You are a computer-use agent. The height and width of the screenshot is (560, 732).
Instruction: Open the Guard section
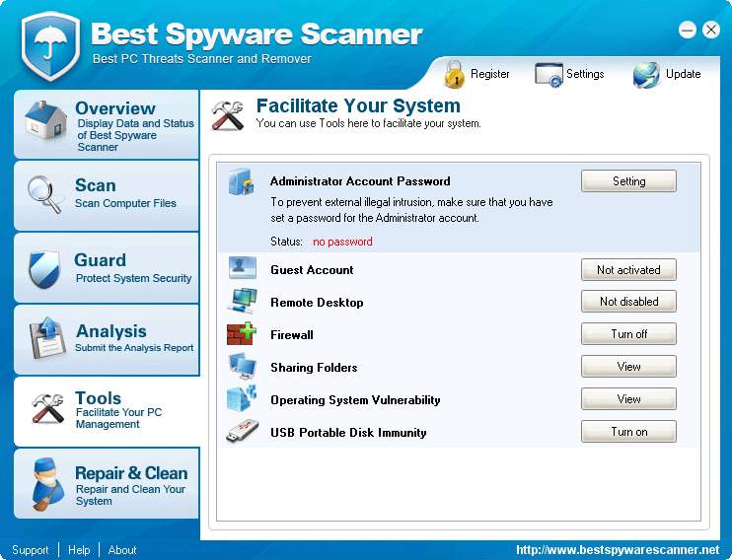click(107, 268)
